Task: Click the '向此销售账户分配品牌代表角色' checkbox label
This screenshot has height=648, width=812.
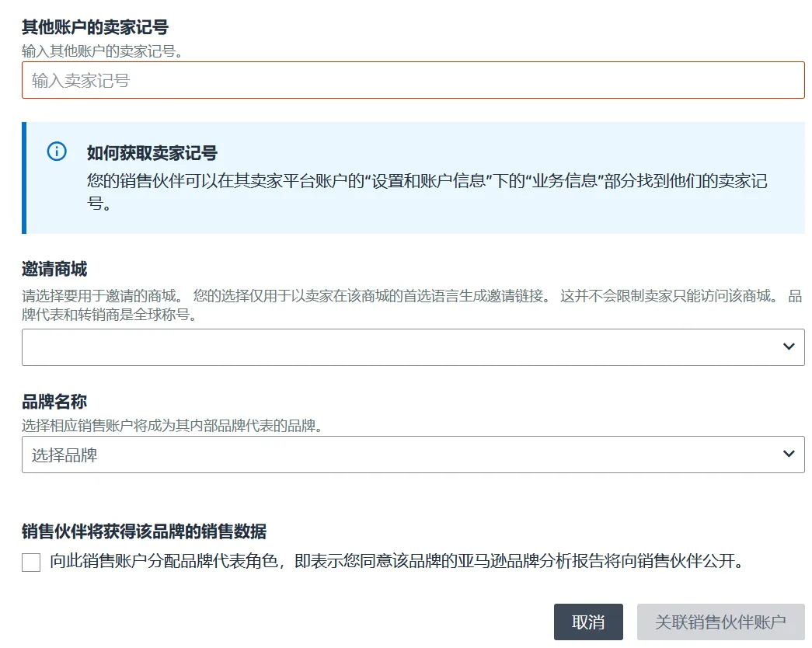Action: [x=396, y=561]
